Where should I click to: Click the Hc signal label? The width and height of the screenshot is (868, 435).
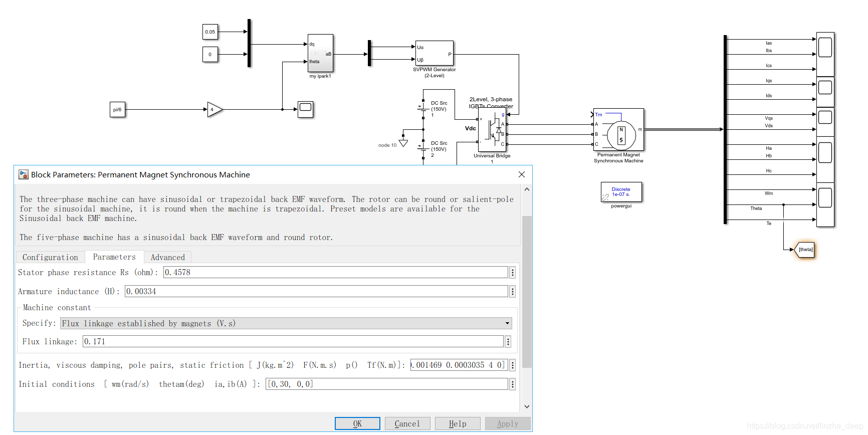pyautogui.click(x=769, y=171)
